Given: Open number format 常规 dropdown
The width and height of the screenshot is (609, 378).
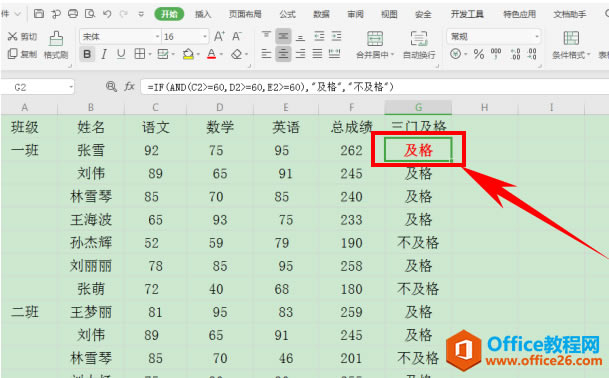Looking at the screenshot, I should (x=537, y=37).
